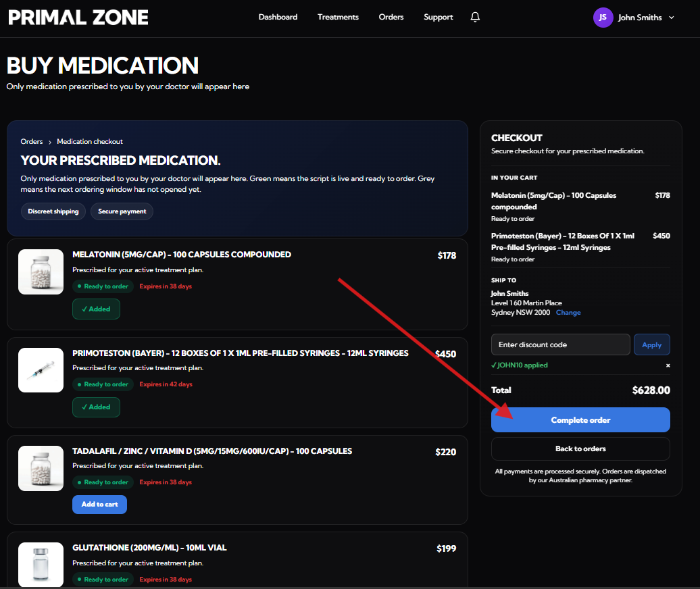
Task: Toggle the Added button for Melatonin
Action: tap(96, 309)
